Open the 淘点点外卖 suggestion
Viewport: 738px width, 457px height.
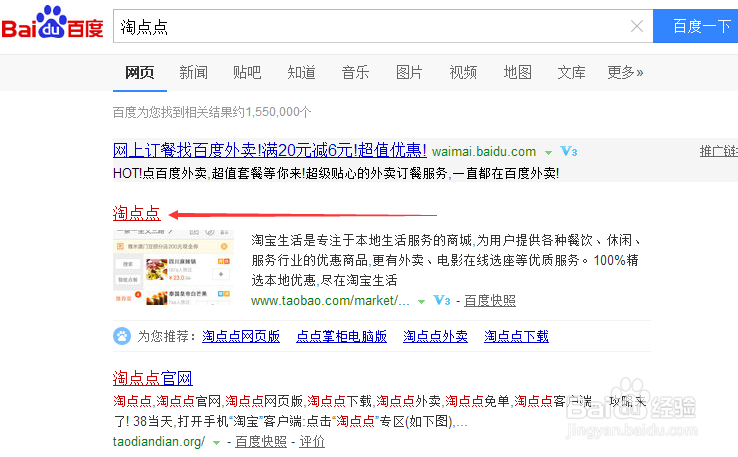click(x=435, y=336)
